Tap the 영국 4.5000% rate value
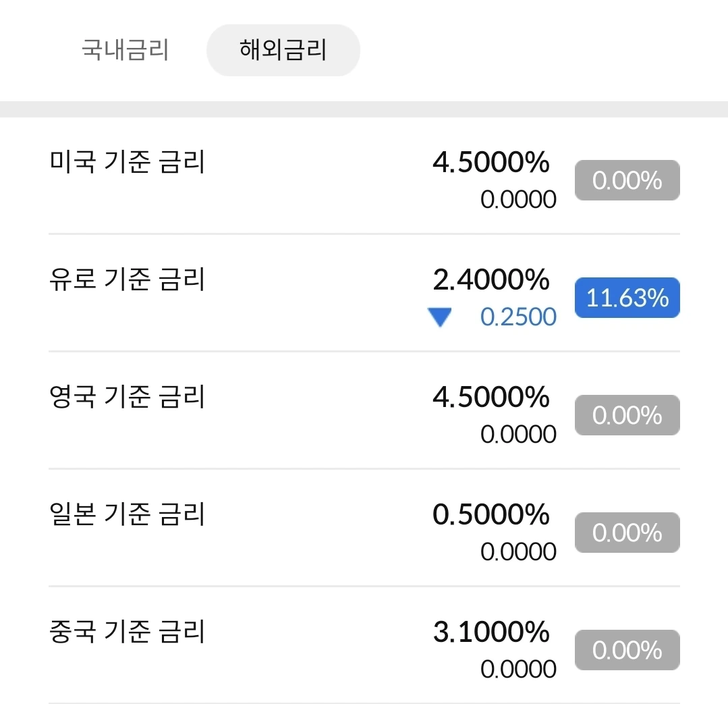 [491, 397]
